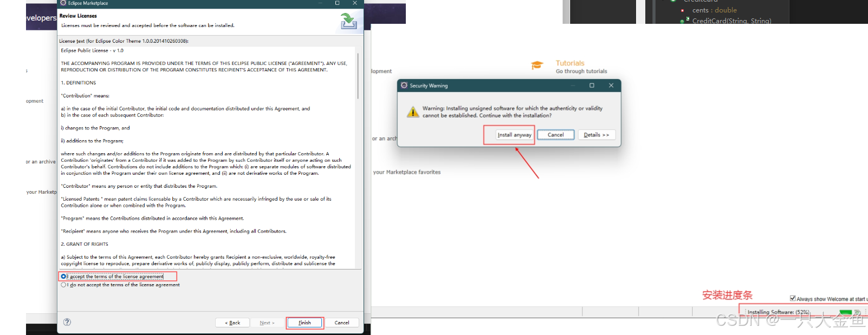Select 'I accept the terms' radio button
This screenshot has width=868, height=335.
click(x=63, y=277)
